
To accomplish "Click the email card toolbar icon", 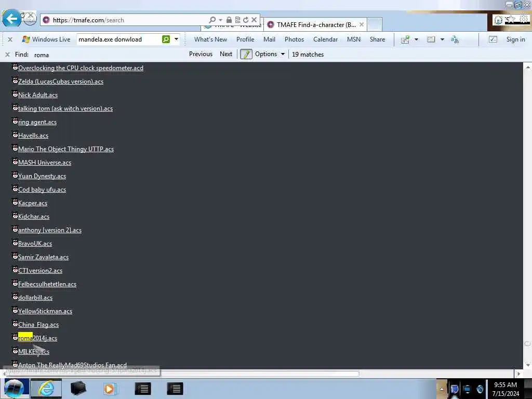I will tap(431, 39).
